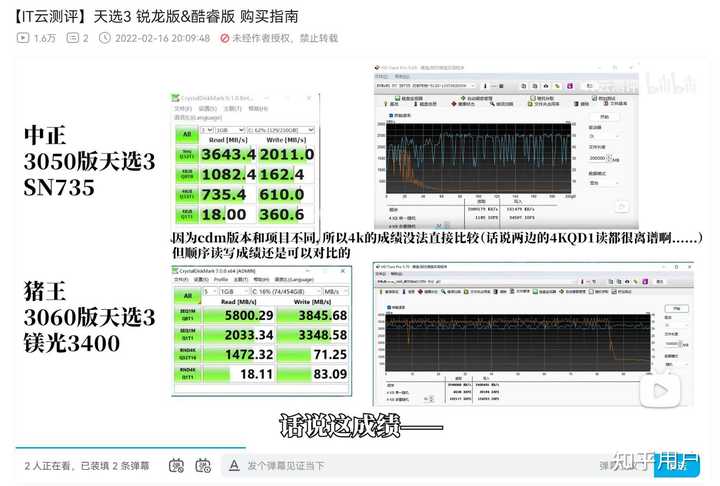Click the write value 610.0
Screen dimensions: 720x486
point(281,195)
